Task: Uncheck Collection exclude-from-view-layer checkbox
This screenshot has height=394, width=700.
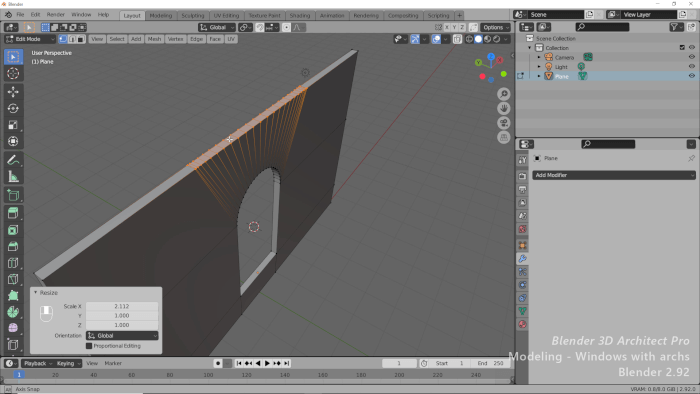Action: click(x=682, y=47)
